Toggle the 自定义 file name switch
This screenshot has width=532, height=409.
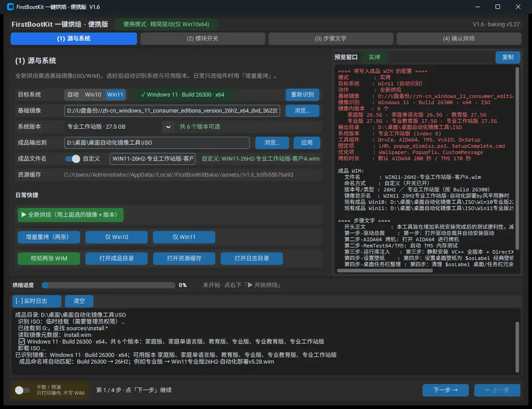73,159
